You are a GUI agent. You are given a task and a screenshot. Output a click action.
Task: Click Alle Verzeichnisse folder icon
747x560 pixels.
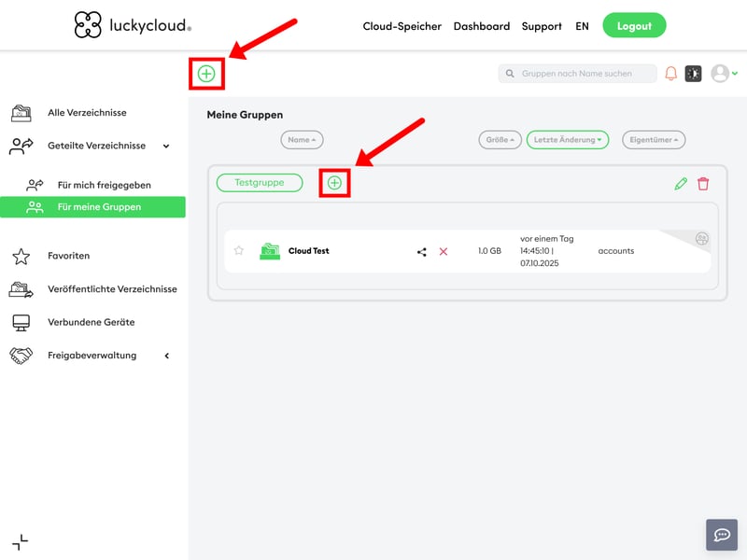pos(21,113)
